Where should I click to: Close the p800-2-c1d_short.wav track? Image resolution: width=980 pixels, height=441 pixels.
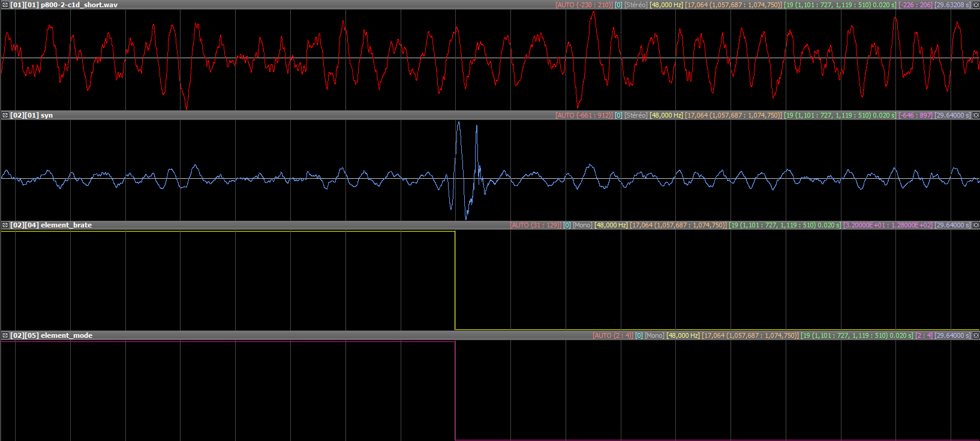coord(976,5)
